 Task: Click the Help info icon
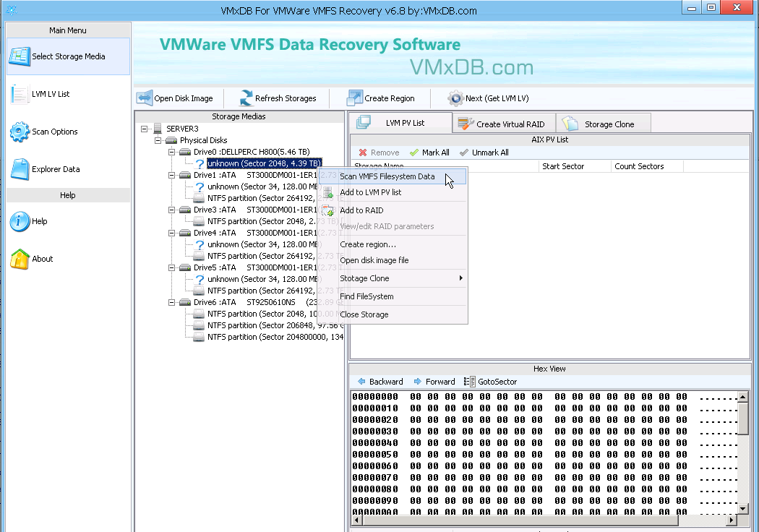click(x=20, y=221)
